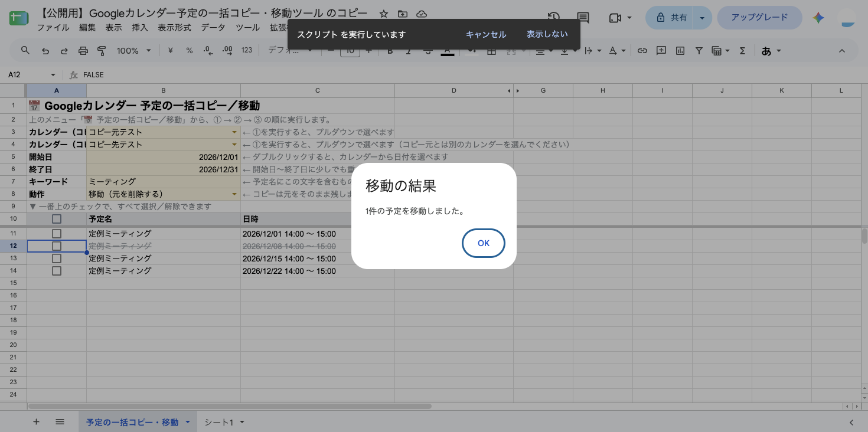The image size is (868, 432).
Task: Open the Gemini sparkle icon
Action: click(x=818, y=18)
